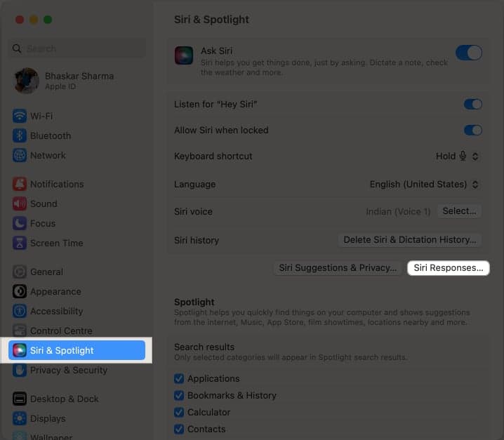The height and width of the screenshot is (440, 504).
Task: Click Bhaskar Sharma profile picture
Action: pos(27,81)
